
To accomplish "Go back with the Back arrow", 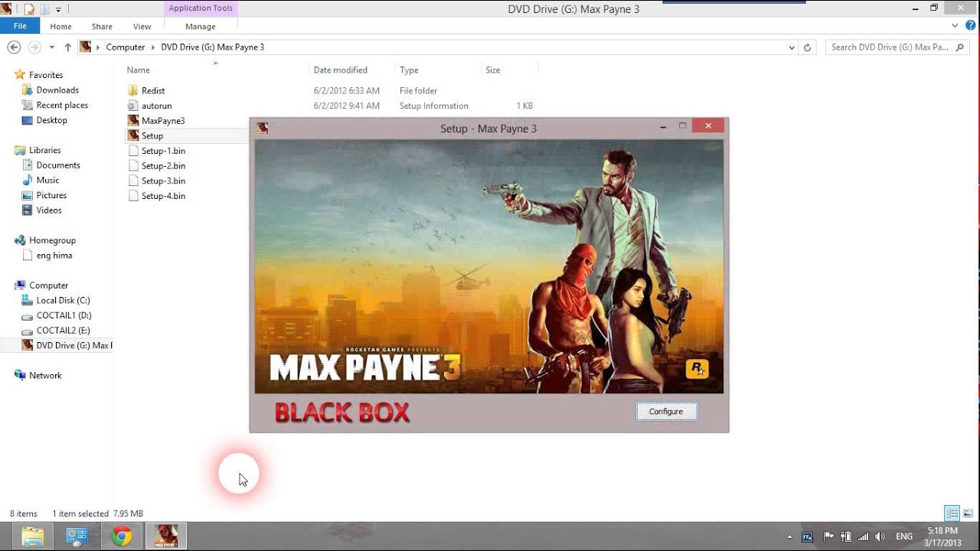I will point(14,47).
